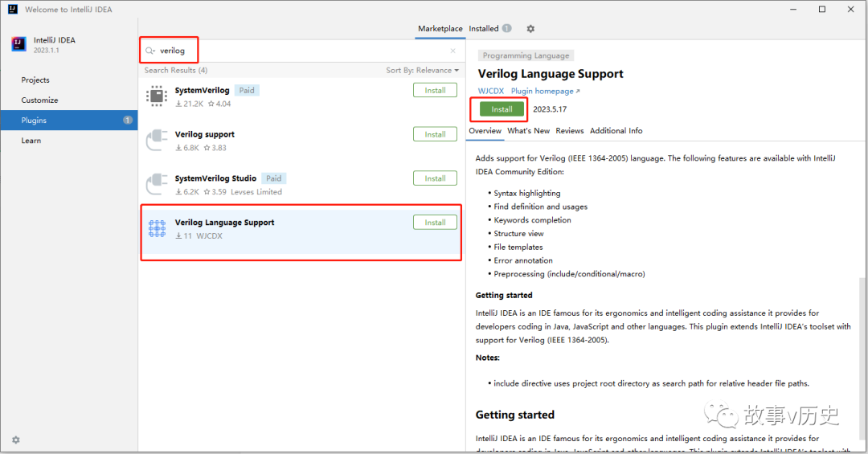This screenshot has height=454, width=868.
Task: Install Verilog Language Support from the list
Action: (x=435, y=222)
